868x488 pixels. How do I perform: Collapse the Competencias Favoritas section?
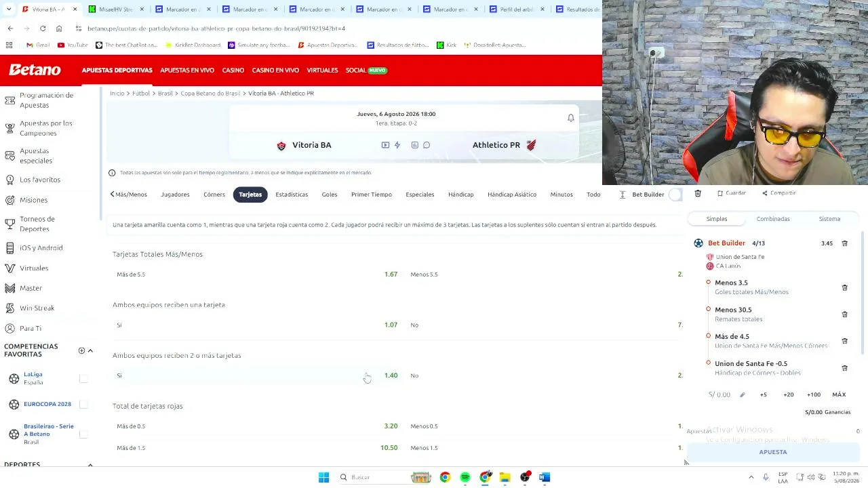coord(90,350)
